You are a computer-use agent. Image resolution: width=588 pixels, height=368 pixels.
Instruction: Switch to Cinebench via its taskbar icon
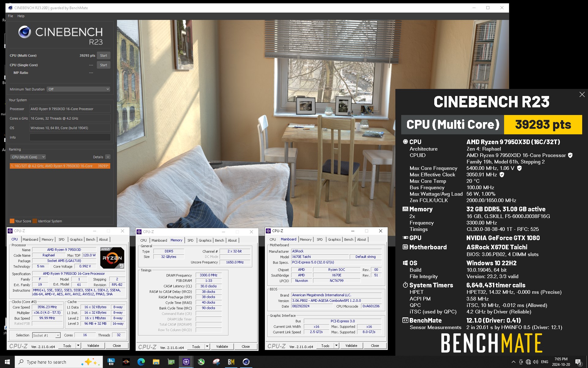pos(246,362)
